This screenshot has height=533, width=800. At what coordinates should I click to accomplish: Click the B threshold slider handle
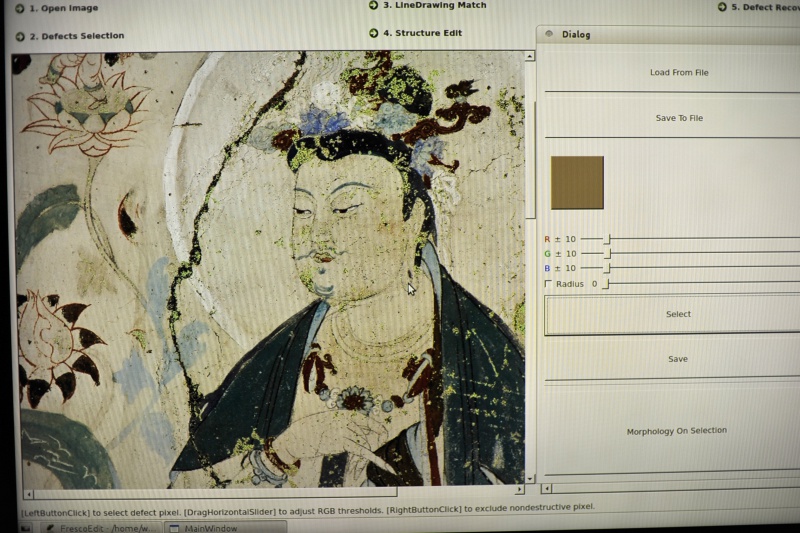point(607,268)
